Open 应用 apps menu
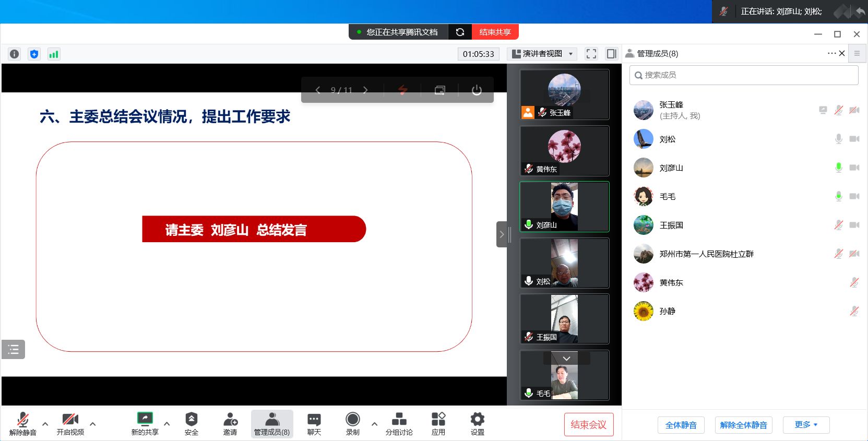The width and height of the screenshot is (868, 441). click(x=438, y=424)
